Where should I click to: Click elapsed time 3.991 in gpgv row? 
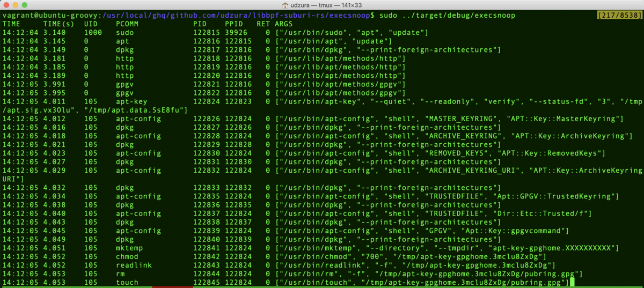54,84
